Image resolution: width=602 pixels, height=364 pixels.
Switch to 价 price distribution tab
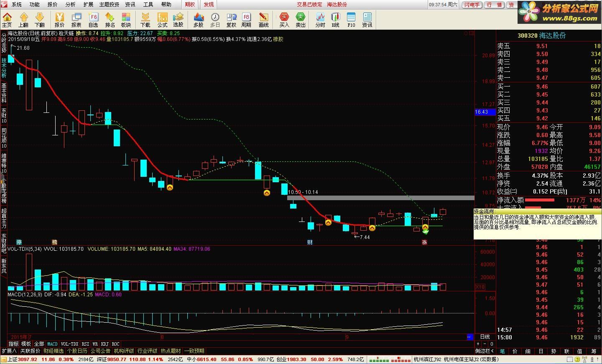(515, 351)
